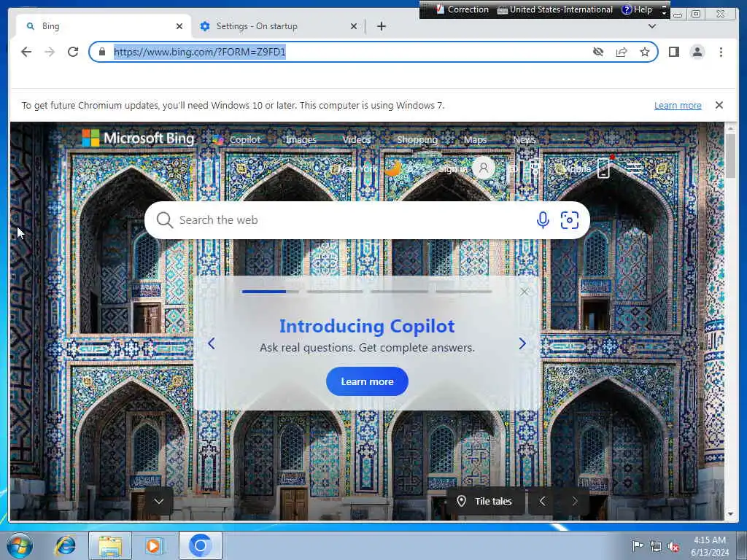This screenshot has width=747, height=560.
Task: Show next Bing wallpaper image
Action: (x=575, y=501)
